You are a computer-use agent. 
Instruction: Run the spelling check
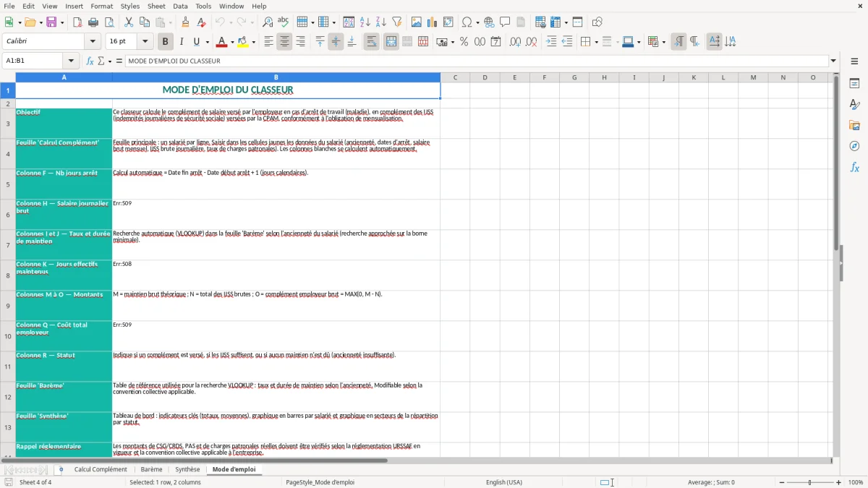(x=284, y=22)
